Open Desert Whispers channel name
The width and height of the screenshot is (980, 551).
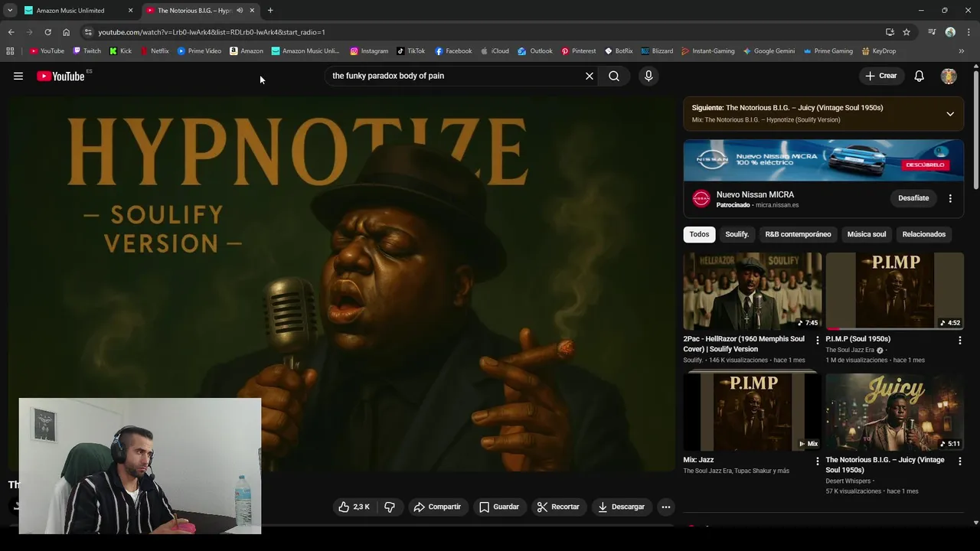point(848,481)
